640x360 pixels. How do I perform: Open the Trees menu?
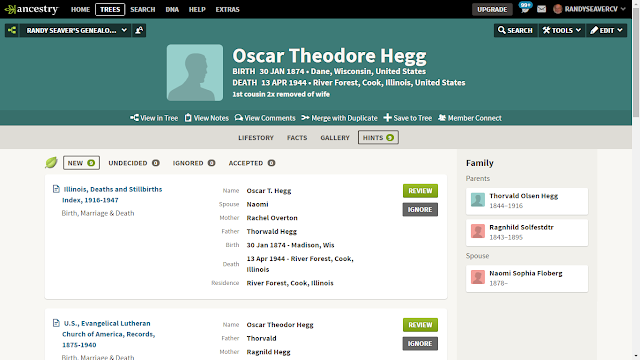[x=110, y=9]
